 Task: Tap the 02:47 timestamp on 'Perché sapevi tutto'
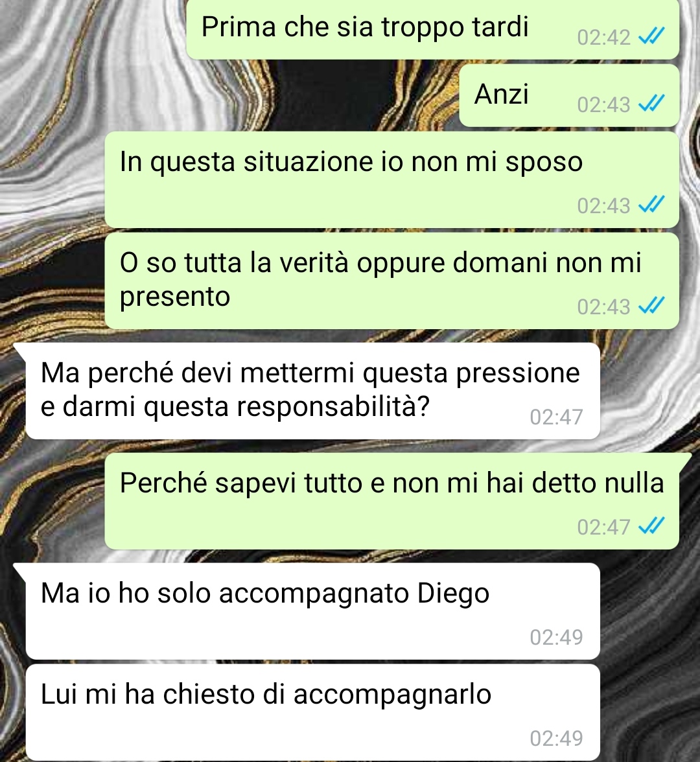point(604,527)
